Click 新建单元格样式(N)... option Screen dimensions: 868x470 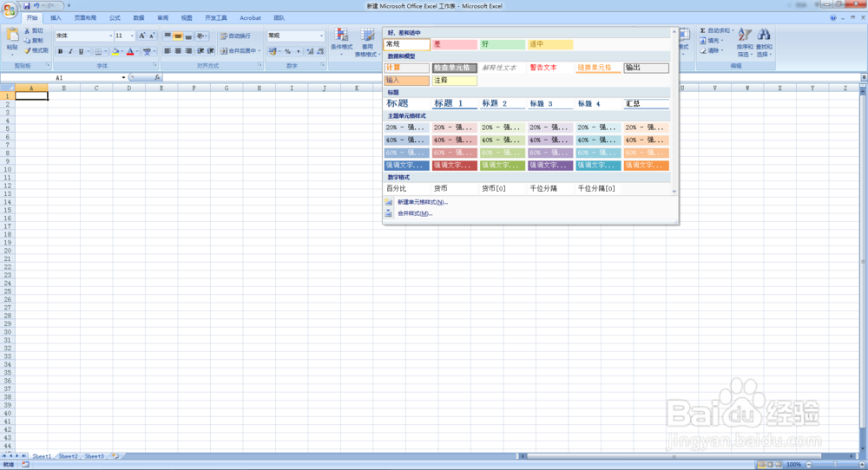[423, 202]
